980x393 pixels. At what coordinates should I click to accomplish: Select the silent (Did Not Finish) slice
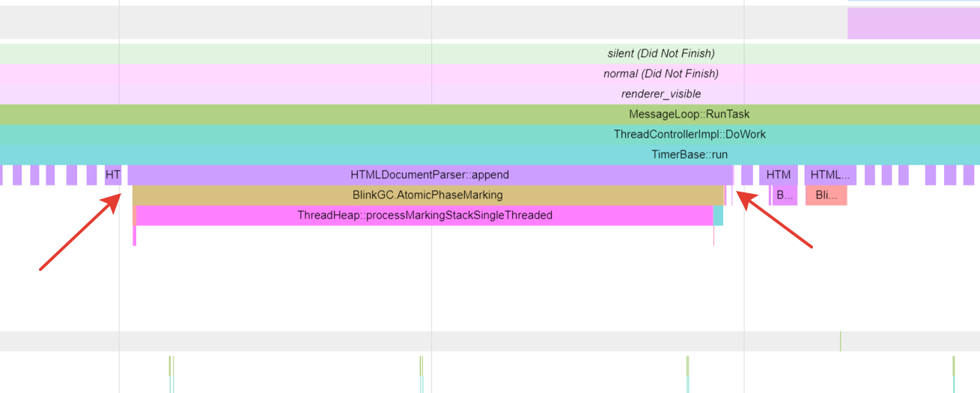click(490, 53)
